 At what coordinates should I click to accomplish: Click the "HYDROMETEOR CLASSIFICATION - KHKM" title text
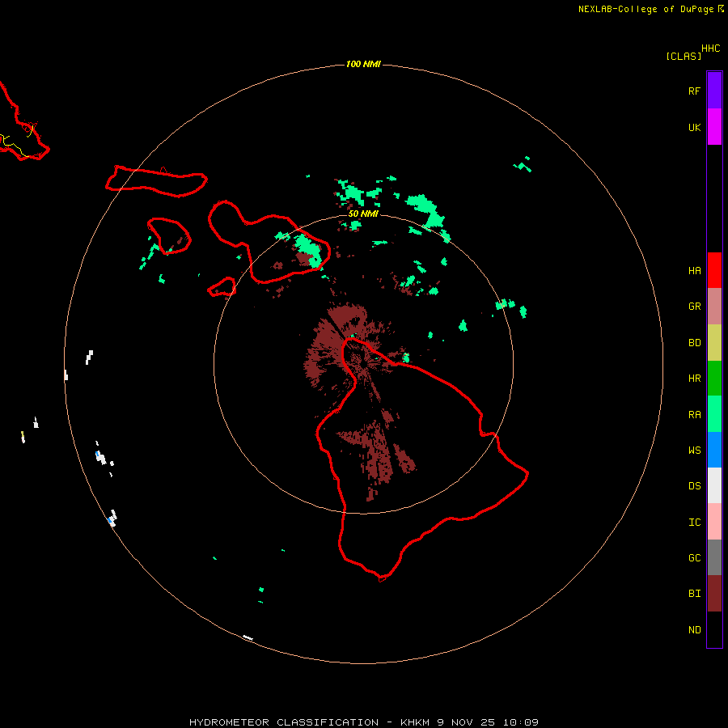point(309,722)
